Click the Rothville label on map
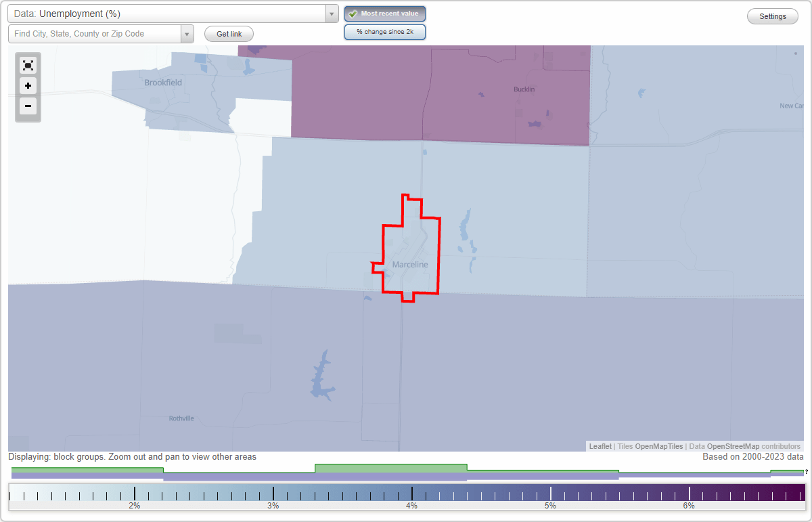The image size is (812, 522). [181, 418]
